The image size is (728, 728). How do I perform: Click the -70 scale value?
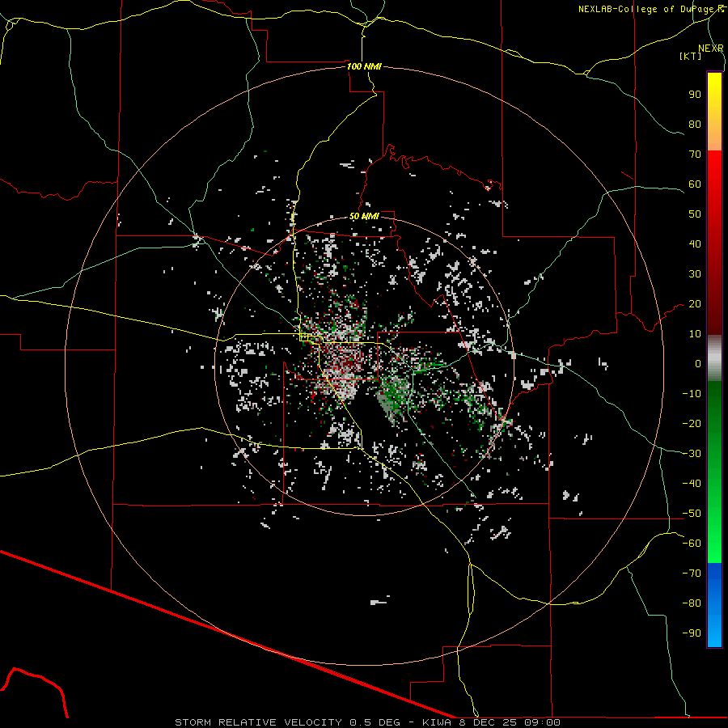[x=692, y=574]
